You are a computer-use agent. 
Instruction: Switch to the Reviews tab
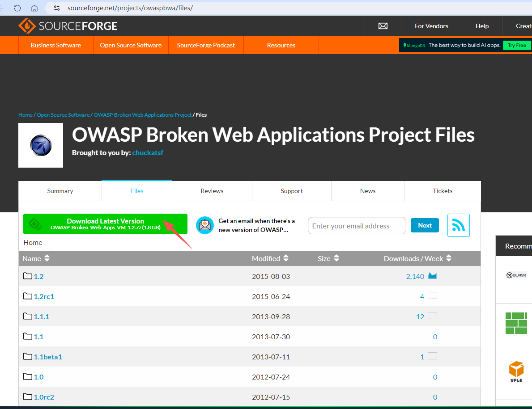[x=212, y=191]
